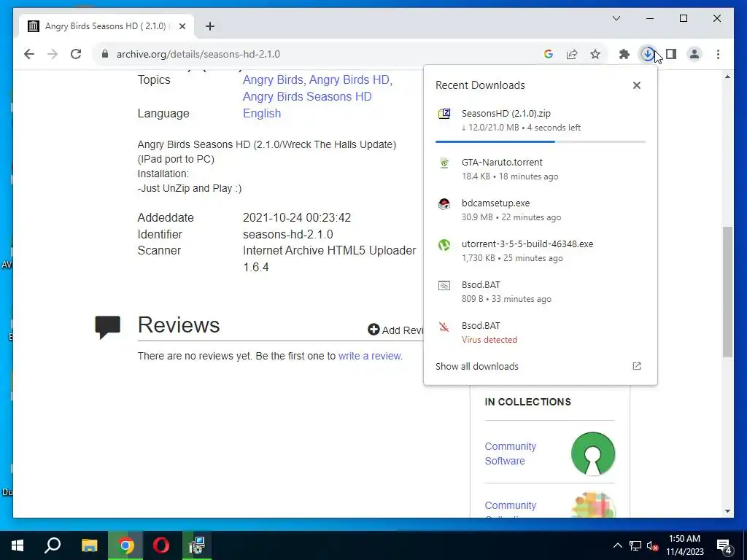Open the notification center icon

[724, 546]
